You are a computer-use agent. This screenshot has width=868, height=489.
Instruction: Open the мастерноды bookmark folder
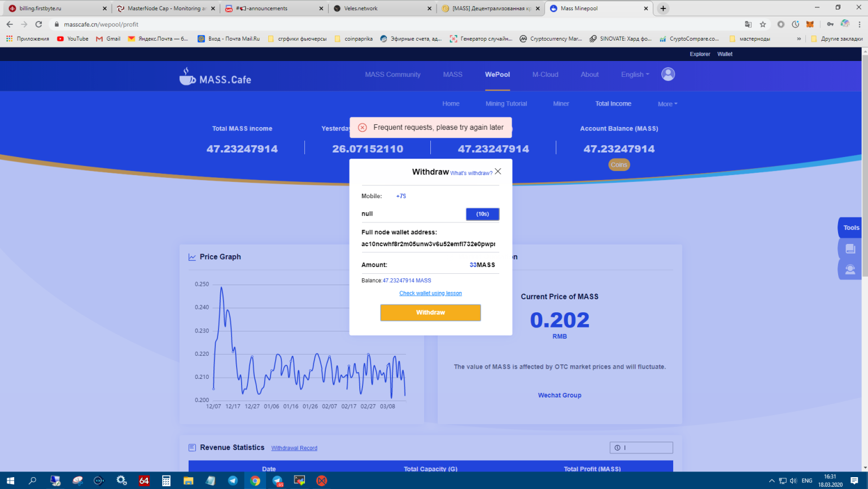[749, 39]
